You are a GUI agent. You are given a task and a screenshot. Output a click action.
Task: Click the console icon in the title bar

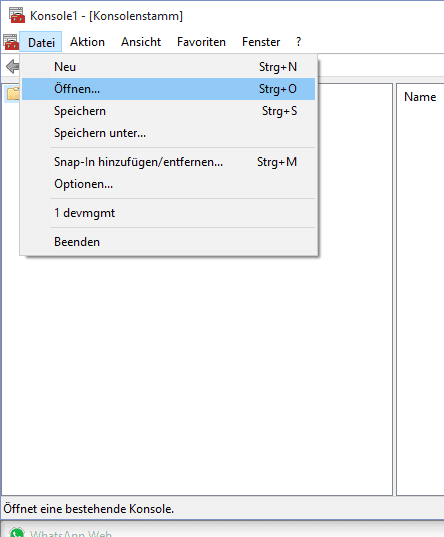pos(17,15)
